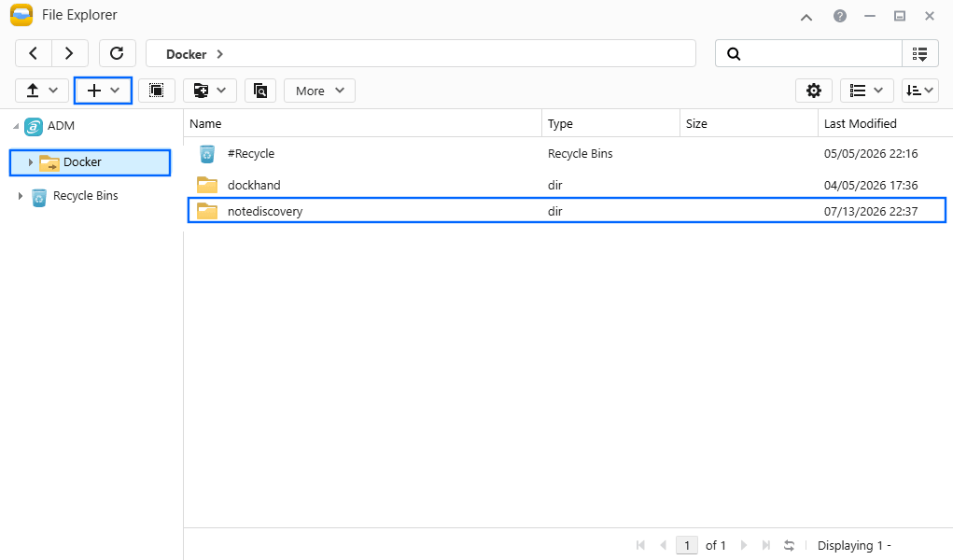Open advanced search options icon

(920, 53)
